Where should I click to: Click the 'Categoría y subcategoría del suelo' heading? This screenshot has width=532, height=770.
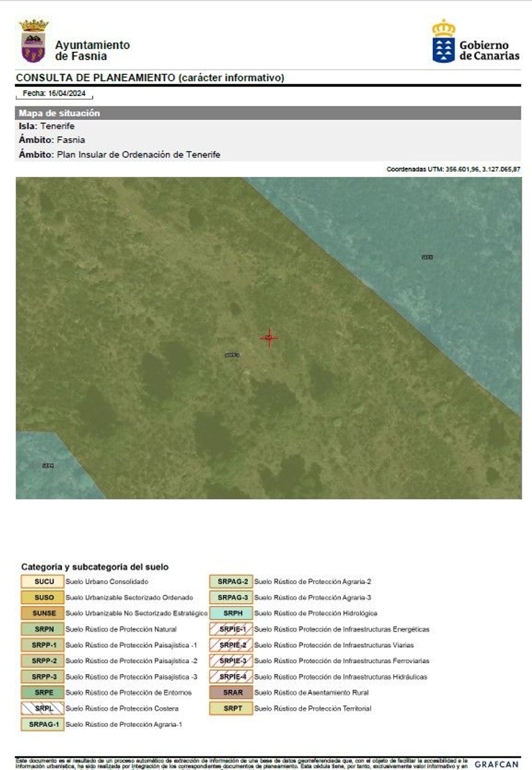coord(95,567)
